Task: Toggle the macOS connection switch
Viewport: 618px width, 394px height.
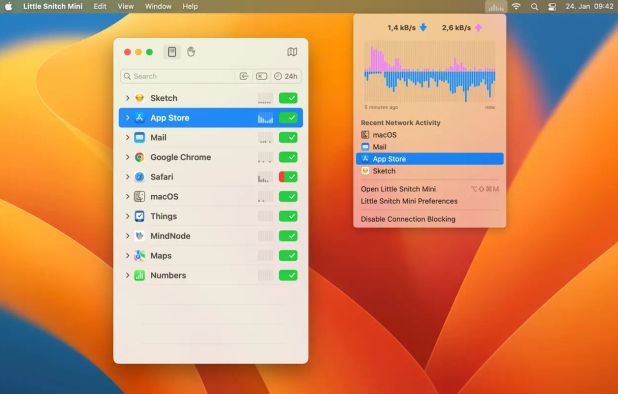Action: [x=288, y=197]
